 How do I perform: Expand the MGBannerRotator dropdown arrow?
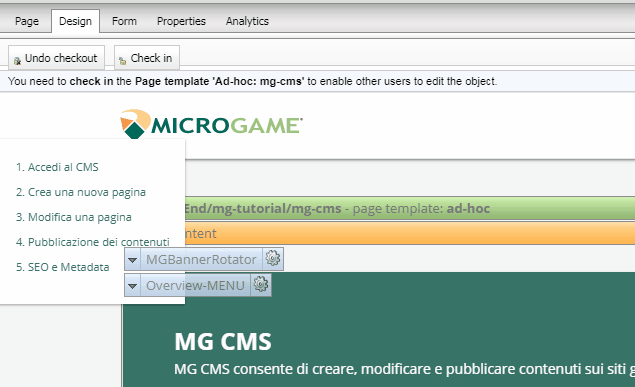[132, 259]
